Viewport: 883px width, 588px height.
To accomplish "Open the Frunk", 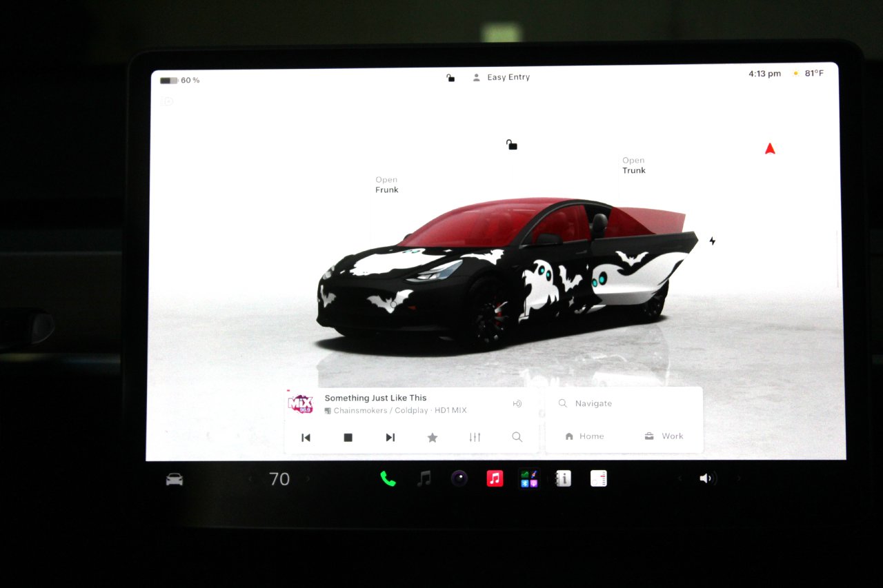I will pos(387,185).
